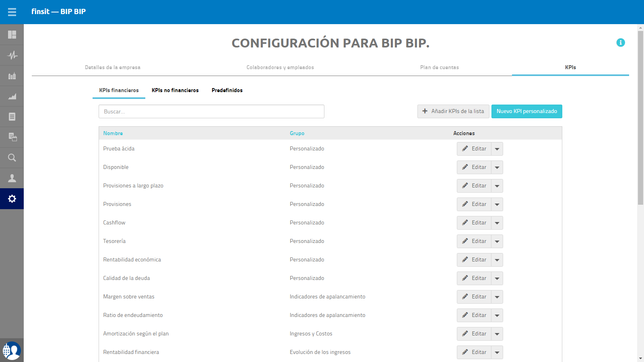Click the Buscar search field
Screen dimensions: 644x362
pyautogui.click(x=211, y=111)
